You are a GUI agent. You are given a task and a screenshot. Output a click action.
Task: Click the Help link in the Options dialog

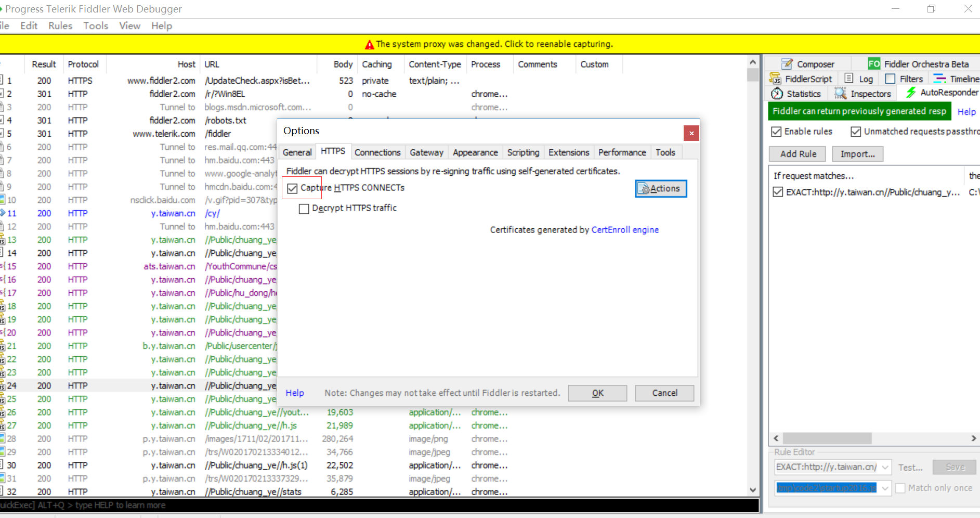pos(295,393)
